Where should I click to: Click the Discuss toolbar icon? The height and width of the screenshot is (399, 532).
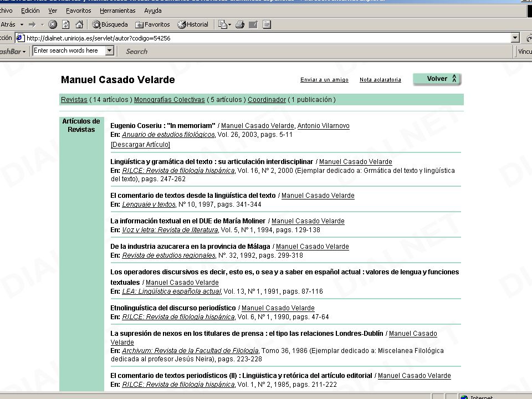tap(267, 24)
